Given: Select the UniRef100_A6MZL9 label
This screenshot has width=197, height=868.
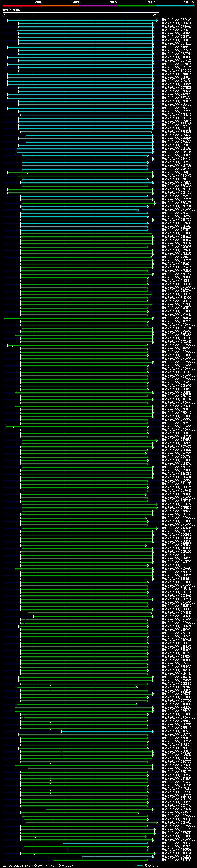Looking at the screenshot, I should pos(177,108).
